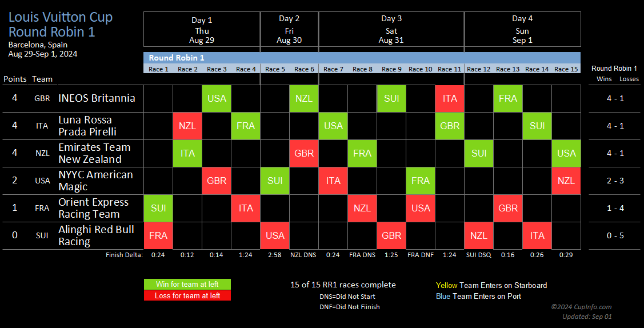Screen dimensions: 644x328
Task: Click the SUI team code in the Team column
Action: [42, 235]
